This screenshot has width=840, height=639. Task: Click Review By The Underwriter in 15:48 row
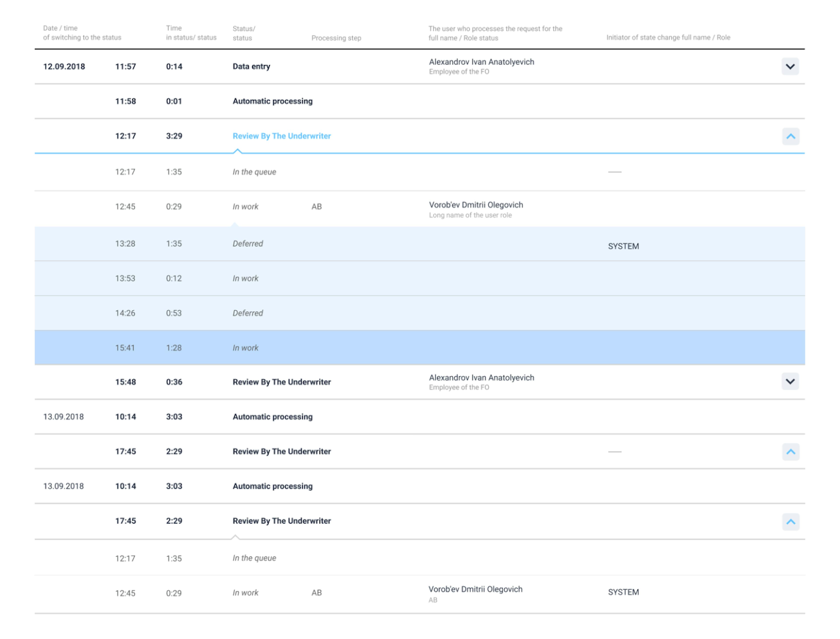[281, 382]
